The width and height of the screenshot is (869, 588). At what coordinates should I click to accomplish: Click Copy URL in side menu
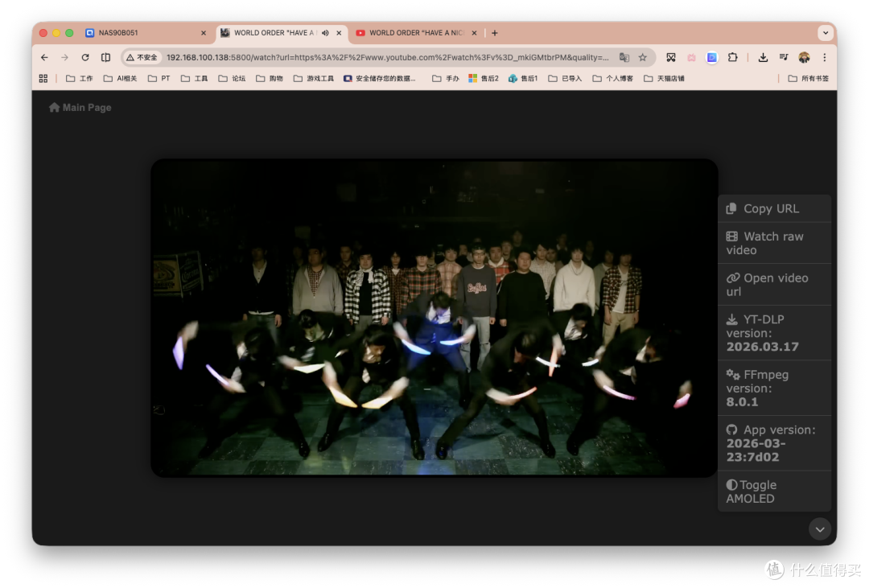(774, 208)
